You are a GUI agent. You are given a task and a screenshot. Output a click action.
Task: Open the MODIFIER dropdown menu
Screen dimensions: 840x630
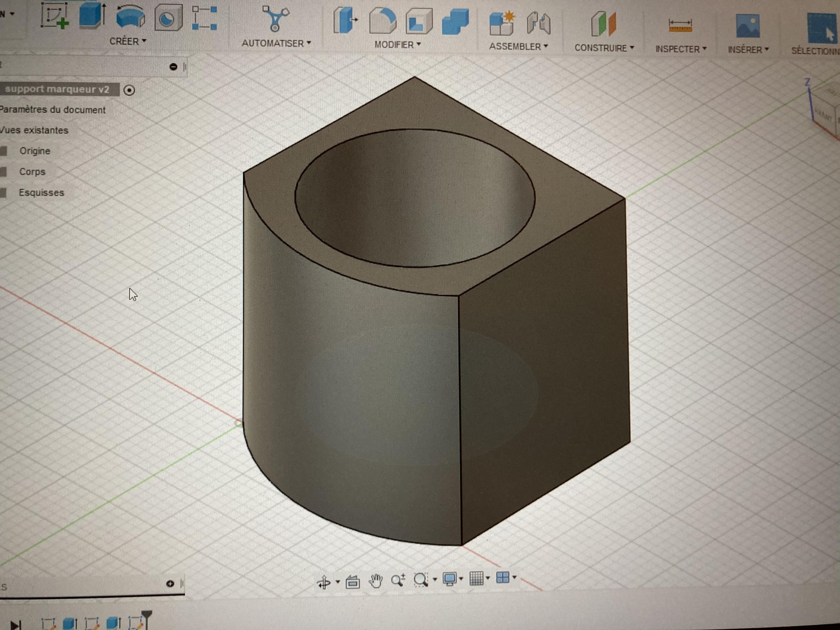(x=397, y=44)
